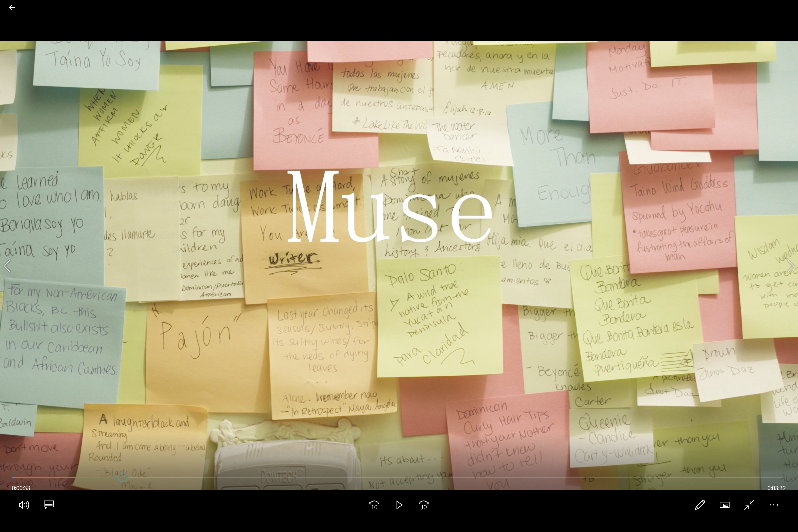Mute the video with the volume icon

point(24,505)
